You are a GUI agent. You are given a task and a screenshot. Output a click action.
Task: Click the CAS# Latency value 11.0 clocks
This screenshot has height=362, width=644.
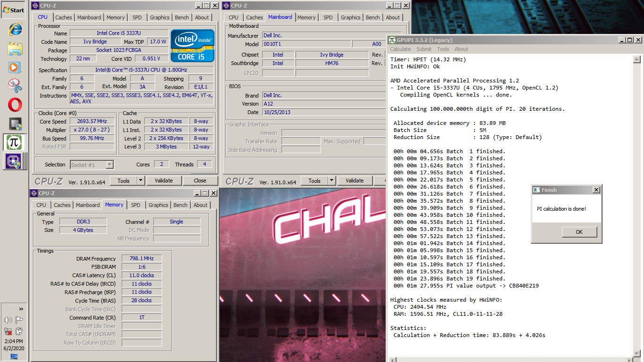click(142, 275)
